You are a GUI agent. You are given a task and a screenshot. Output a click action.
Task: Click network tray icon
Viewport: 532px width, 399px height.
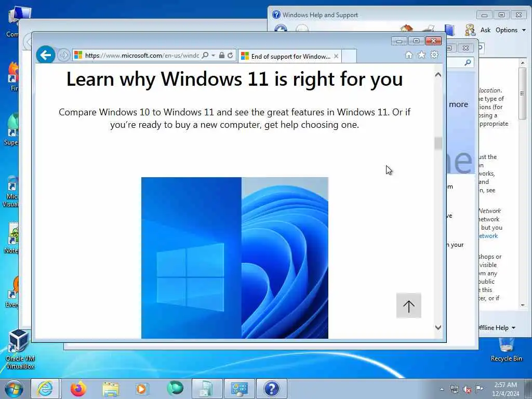[x=454, y=389]
